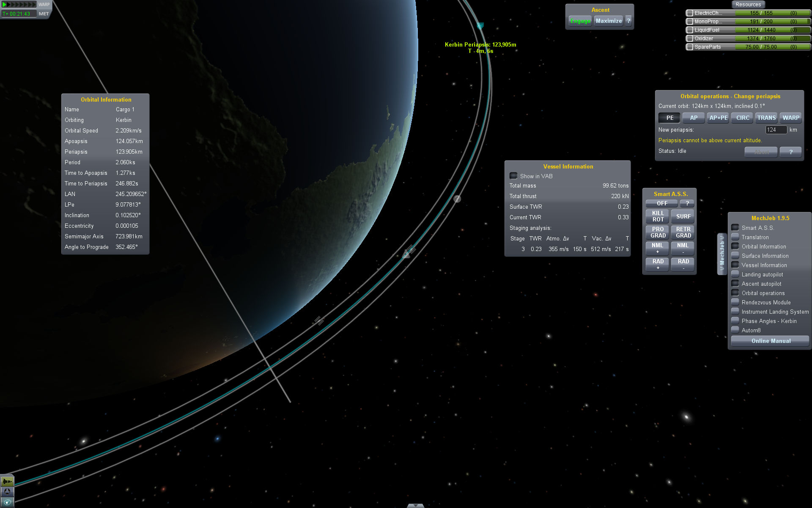Image resolution: width=812 pixels, height=508 pixels.
Task: Toggle Phase Angles - Kerbin option
Action: click(735, 321)
